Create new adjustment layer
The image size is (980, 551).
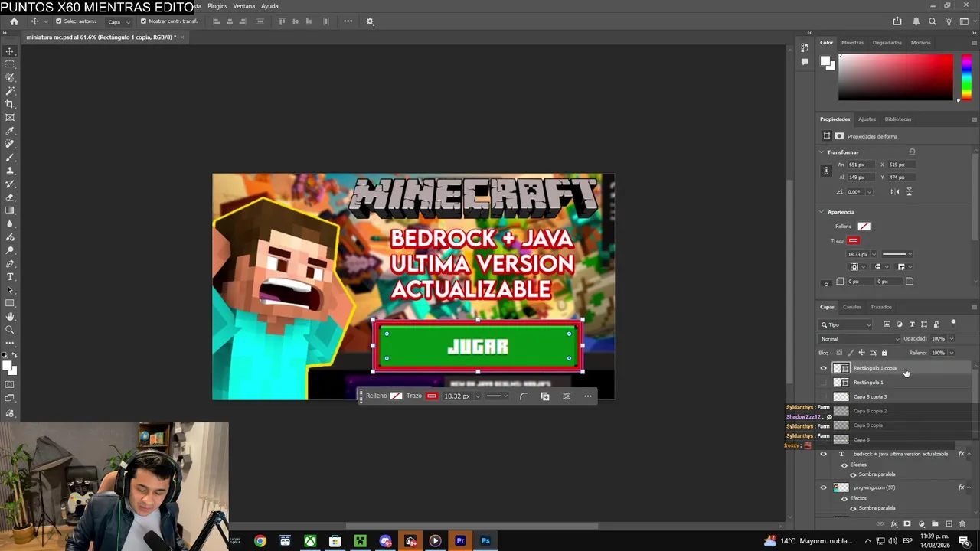[x=921, y=524]
